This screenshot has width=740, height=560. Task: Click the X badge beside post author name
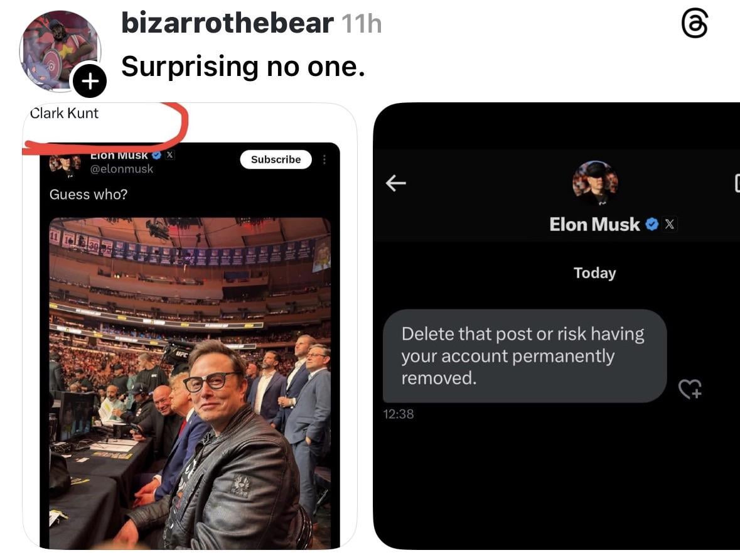coord(170,154)
